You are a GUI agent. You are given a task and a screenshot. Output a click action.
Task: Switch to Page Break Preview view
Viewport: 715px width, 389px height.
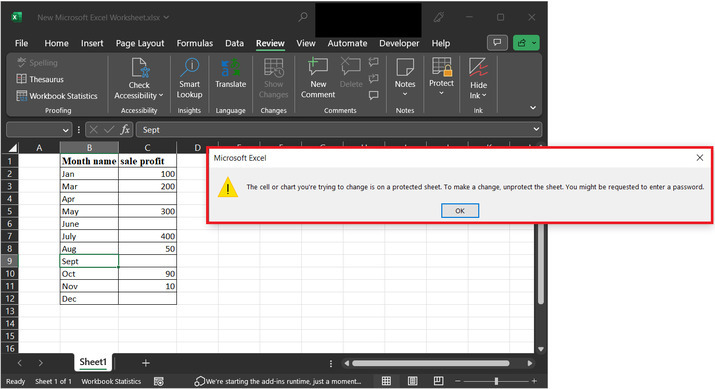(x=438, y=381)
